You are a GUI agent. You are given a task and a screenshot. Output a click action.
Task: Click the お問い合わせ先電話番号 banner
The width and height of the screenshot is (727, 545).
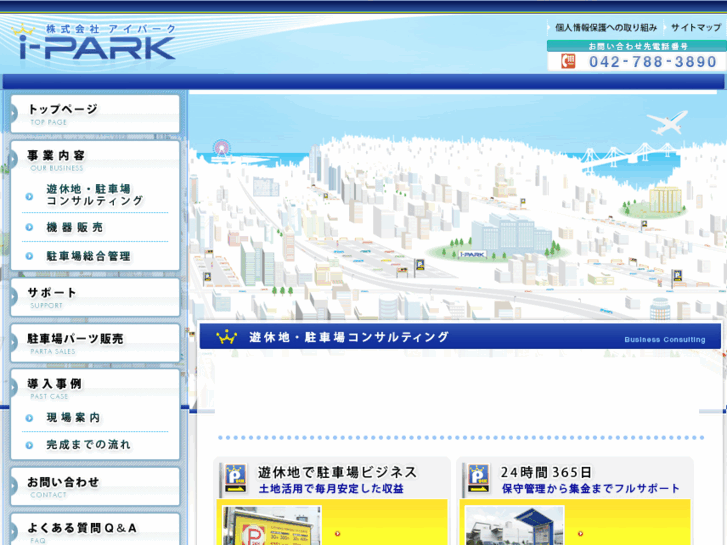coord(637,46)
